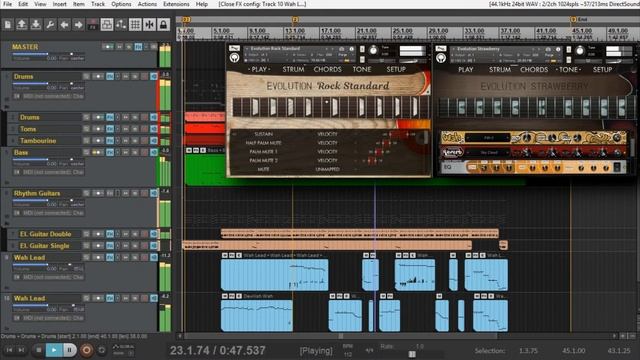Arm recording on EL Guitar Double track
Screen dimensions: 640x360
(x=144, y=234)
